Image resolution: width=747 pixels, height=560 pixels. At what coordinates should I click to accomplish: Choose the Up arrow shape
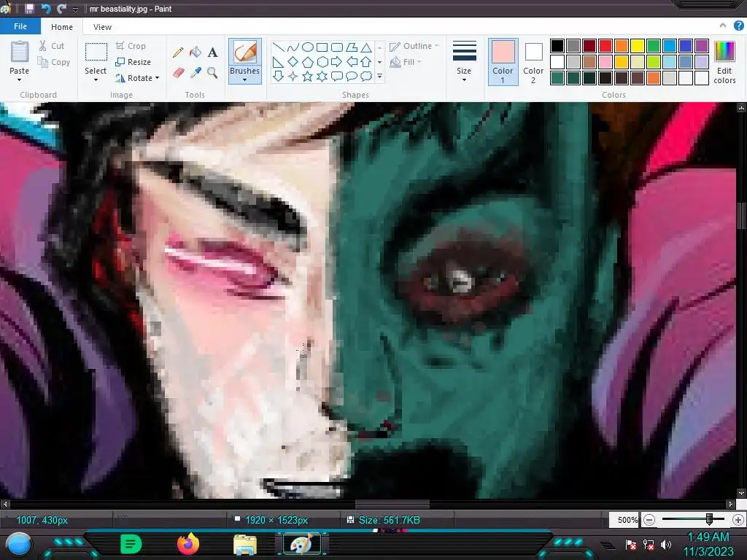tap(366, 62)
